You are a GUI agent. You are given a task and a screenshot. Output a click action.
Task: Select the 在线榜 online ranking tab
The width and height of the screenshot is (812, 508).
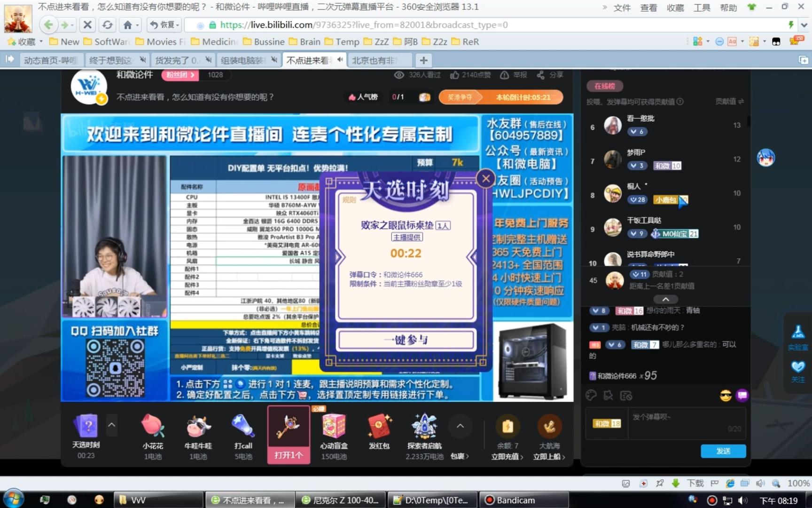(x=604, y=86)
